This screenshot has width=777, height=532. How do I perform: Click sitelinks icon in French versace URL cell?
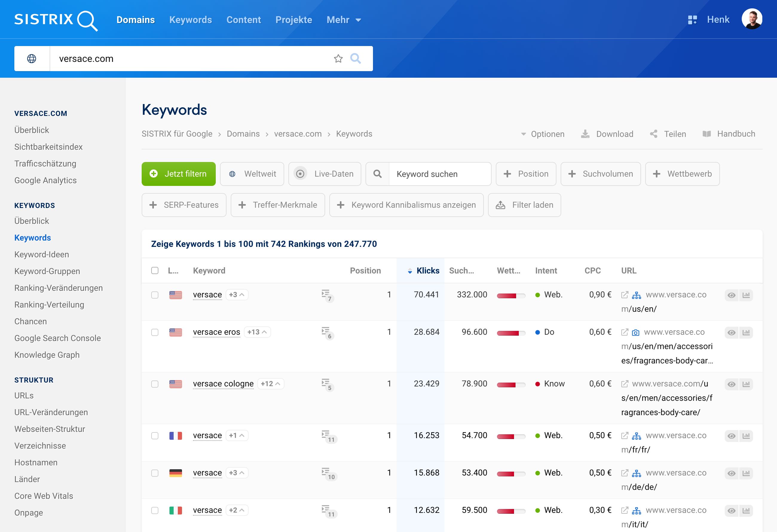[x=637, y=436]
